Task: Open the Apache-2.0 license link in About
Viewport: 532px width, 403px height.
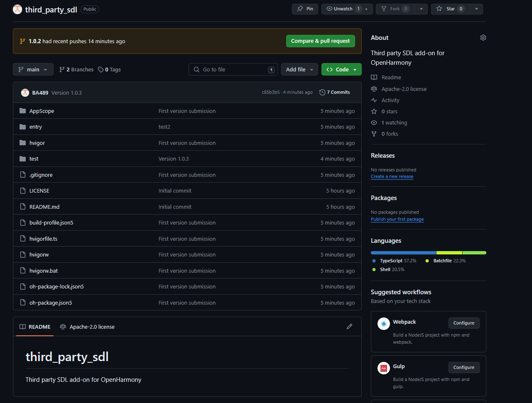Action: [404, 89]
